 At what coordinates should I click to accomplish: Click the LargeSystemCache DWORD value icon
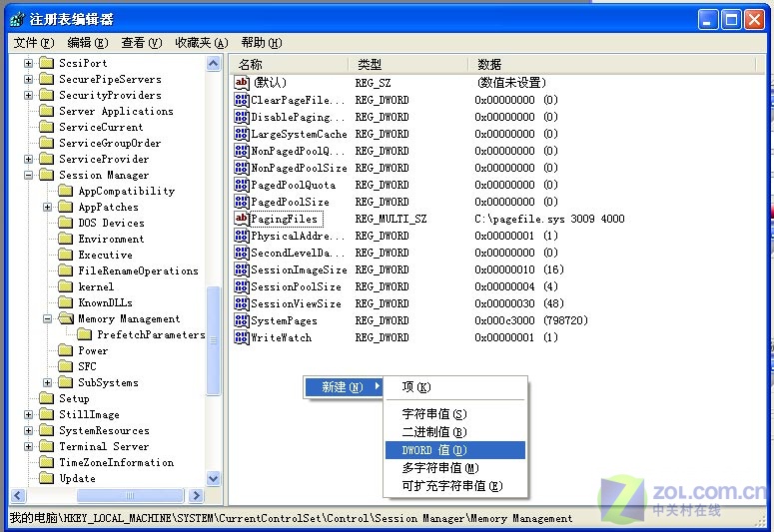(242, 134)
